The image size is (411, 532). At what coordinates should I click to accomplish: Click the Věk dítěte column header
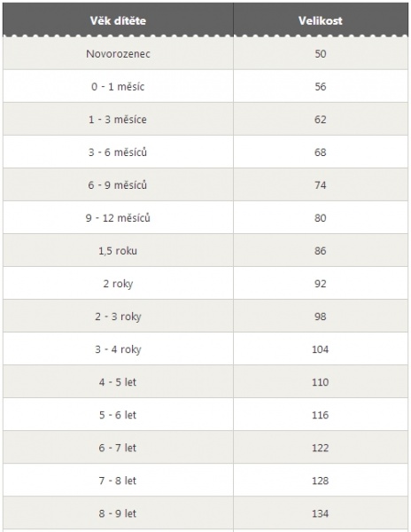point(118,20)
